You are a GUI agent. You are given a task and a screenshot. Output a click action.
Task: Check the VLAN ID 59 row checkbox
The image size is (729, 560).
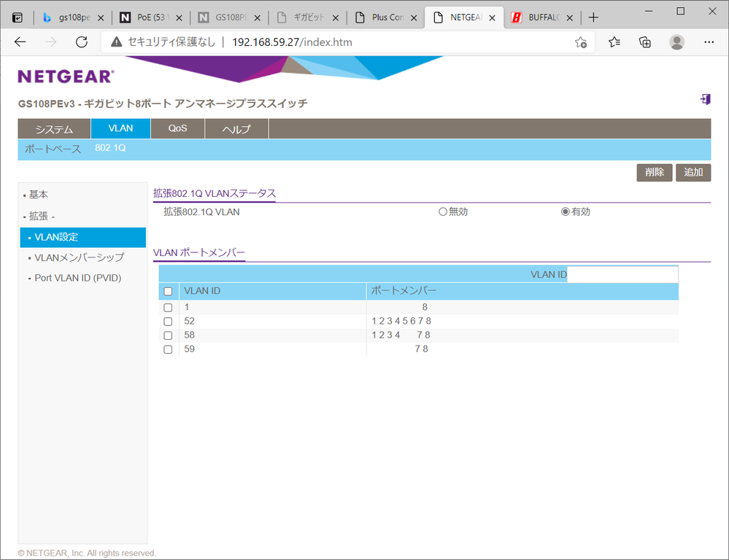[x=169, y=349]
